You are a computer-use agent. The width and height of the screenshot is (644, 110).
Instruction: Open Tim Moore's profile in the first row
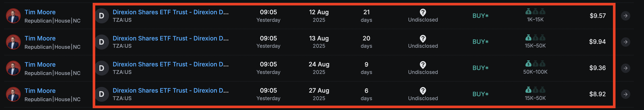40,12
